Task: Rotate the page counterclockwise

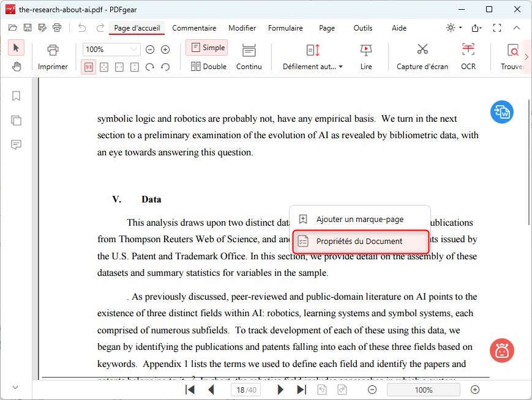Action: tap(165, 67)
